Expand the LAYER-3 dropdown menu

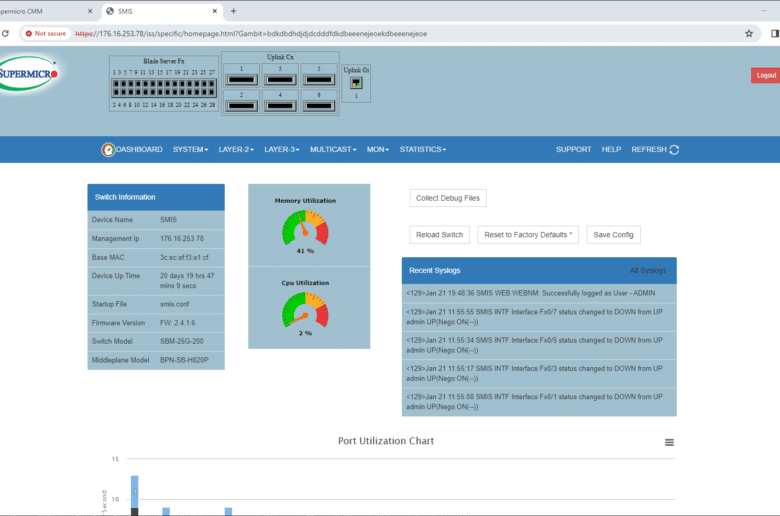pyautogui.click(x=282, y=149)
